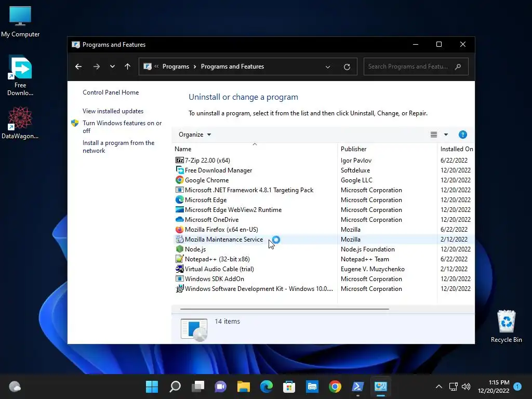Click Google LLC publisher cell

tap(356, 180)
